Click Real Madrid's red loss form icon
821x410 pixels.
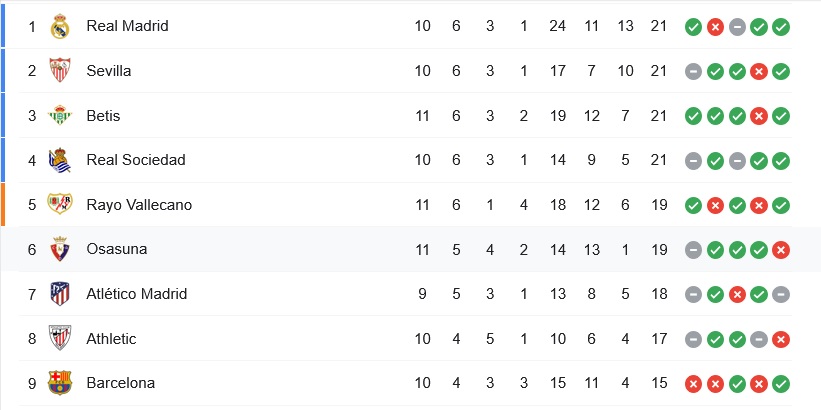point(715,27)
